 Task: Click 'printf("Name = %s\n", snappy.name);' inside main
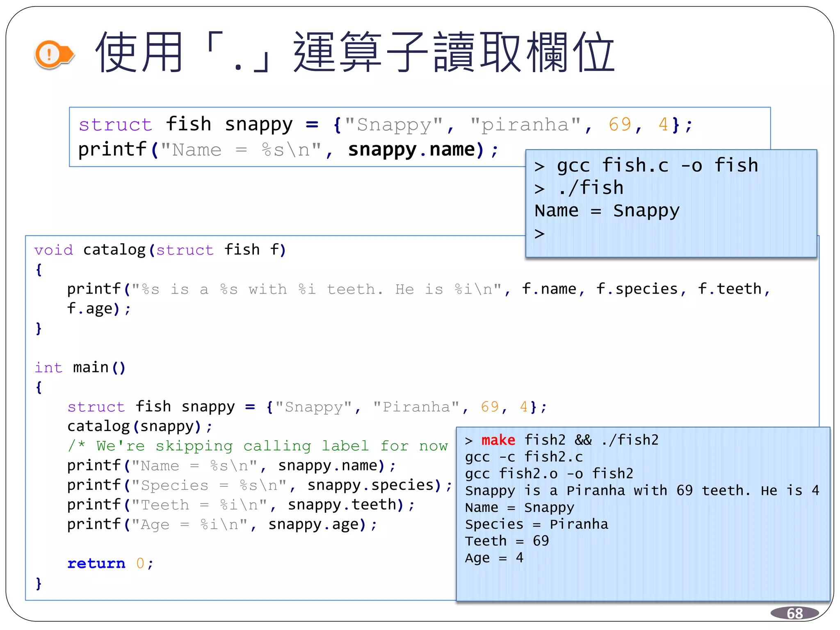[231, 466]
